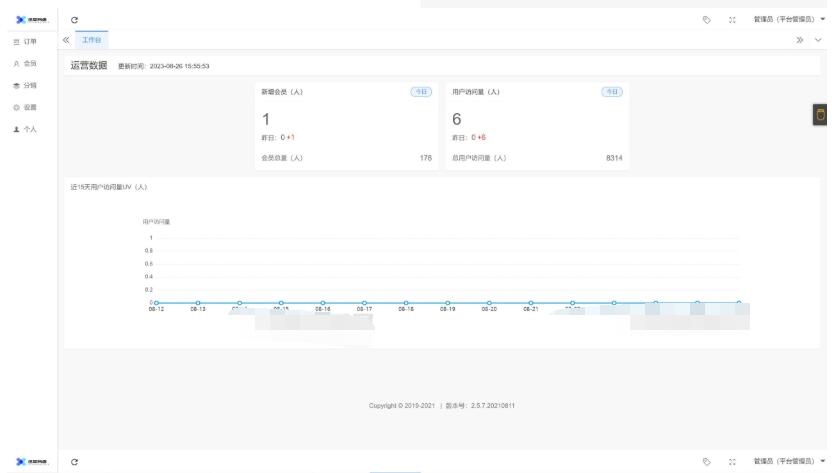
Task: Open the 订单 sidebar menu
Action: pyautogui.click(x=25, y=41)
